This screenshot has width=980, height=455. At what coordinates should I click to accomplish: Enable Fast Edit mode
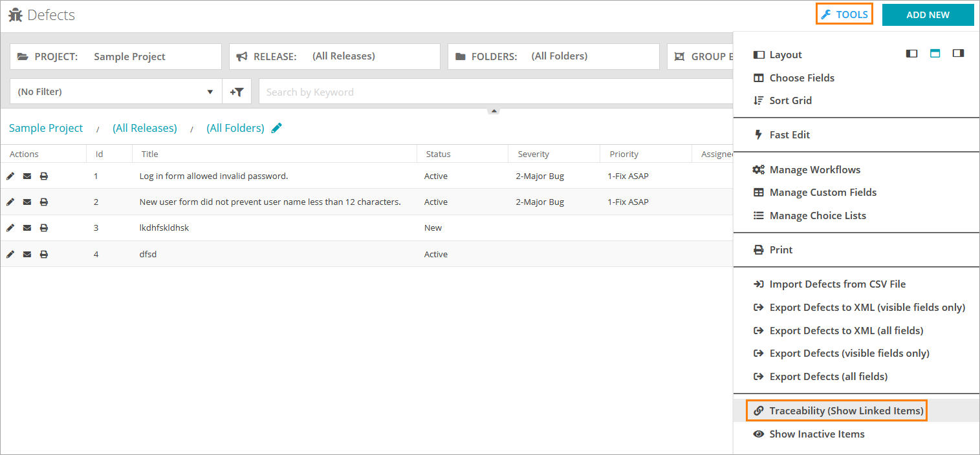(789, 134)
